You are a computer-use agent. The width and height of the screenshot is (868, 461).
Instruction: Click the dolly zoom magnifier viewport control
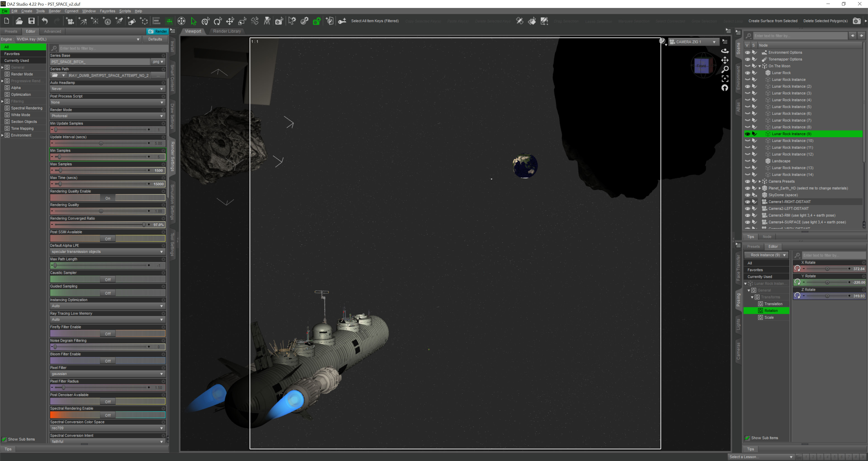click(725, 69)
